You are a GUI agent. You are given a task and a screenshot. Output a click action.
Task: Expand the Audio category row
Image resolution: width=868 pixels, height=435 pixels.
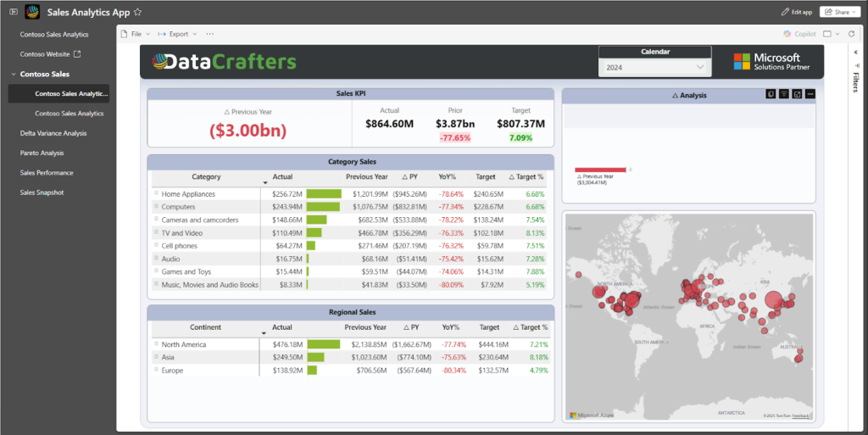coord(156,258)
